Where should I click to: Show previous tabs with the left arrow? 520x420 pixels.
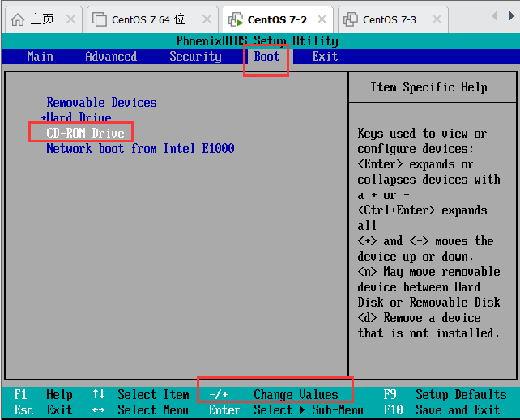494,15
